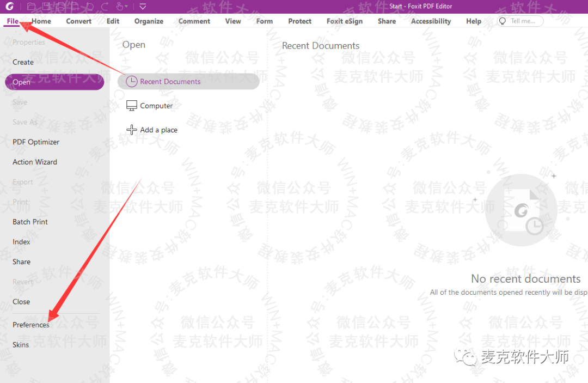Click the Recent Documents clock icon

click(x=131, y=81)
